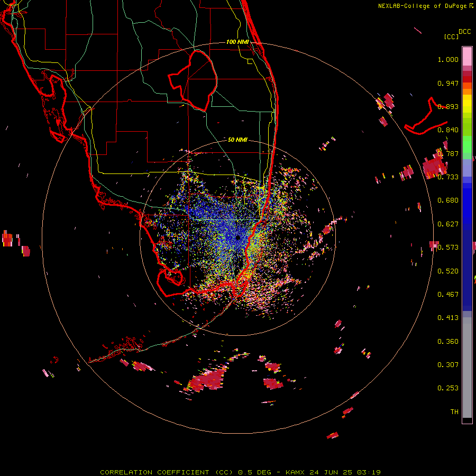Click the Correlation Coefficient KAMX caption at bottom
This screenshot has height=476, width=476.
pos(240,472)
